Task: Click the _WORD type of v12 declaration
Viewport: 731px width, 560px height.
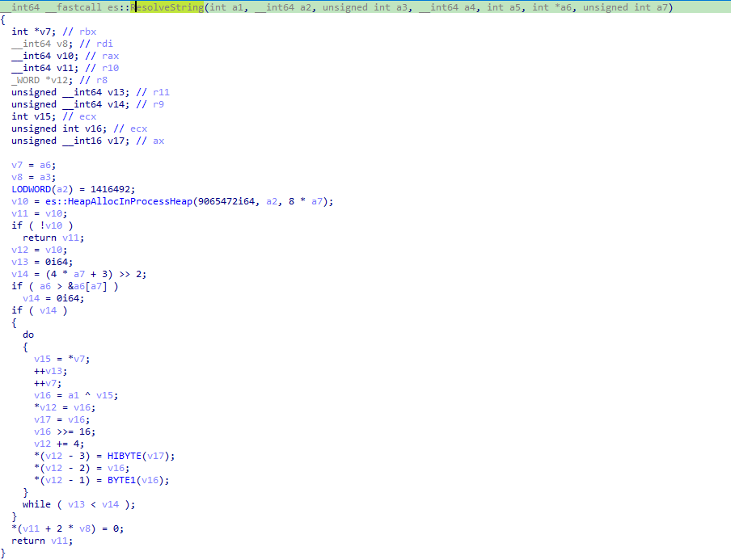Action: 26,80
